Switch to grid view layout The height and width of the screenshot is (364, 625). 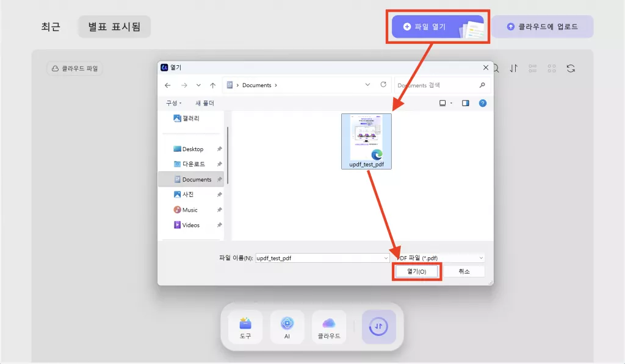(x=552, y=68)
